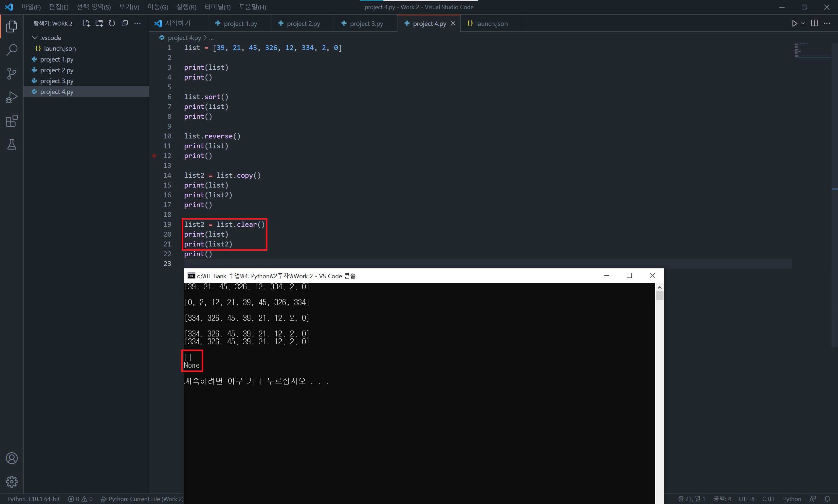Image resolution: width=838 pixels, height=504 pixels.
Task: Open run options dropdown arrow
Action: pos(803,24)
